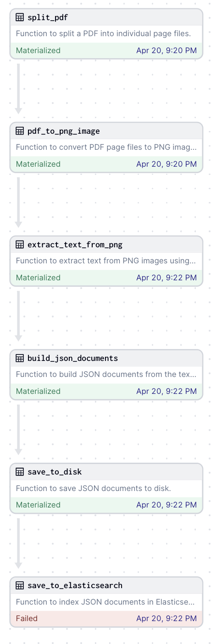This screenshot has height=644, width=222.
Task: Click the table icon beside pdf_to_png_image
Action: tap(20, 131)
